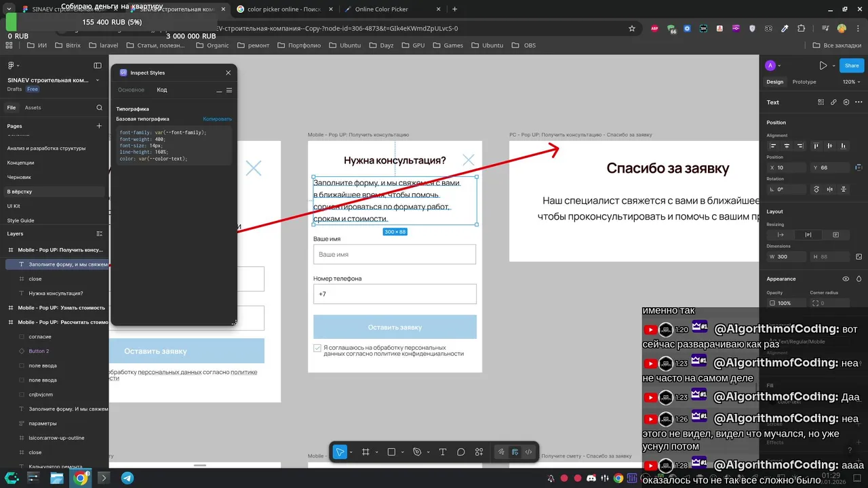The height and width of the screenshot is (488, 868).
Task: Toggle the sidebar minimize icon
Action: pyautogui.click(x=98, y=65)
